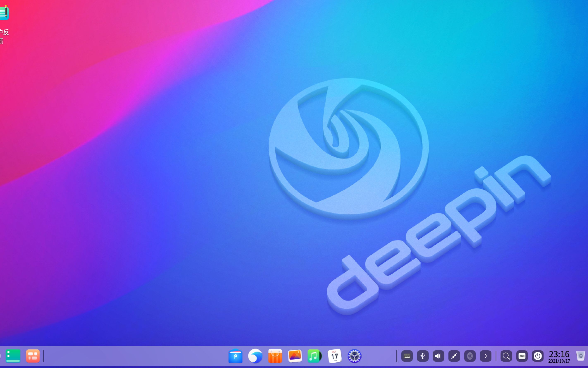The image size is (588, 368).
Task: Open the Trash bin at dock end
Action: coord(581,356)
